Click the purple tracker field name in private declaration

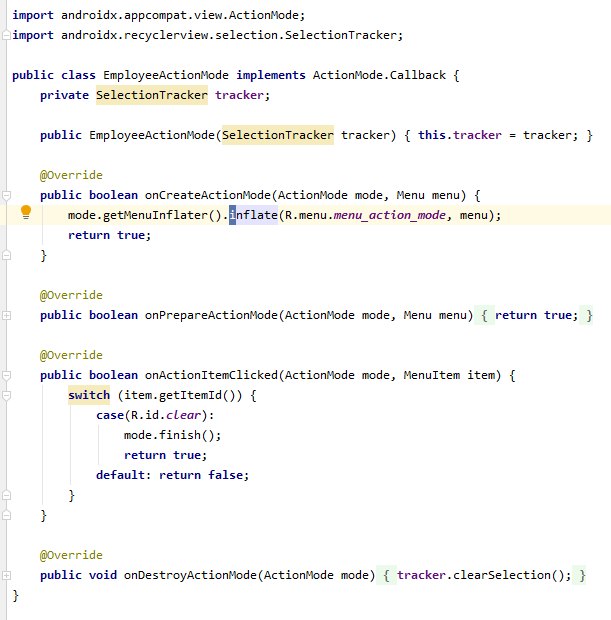[239, 95]
